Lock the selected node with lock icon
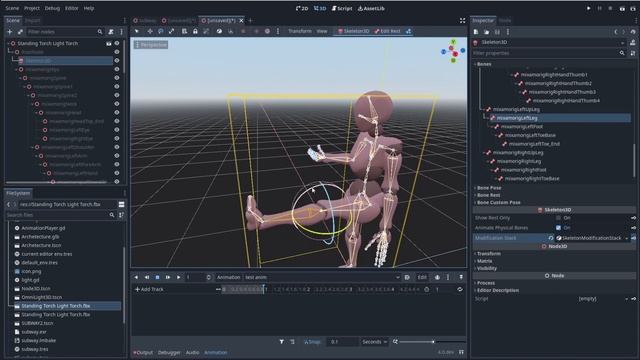 pyautogui.click(x=195, y=31)
